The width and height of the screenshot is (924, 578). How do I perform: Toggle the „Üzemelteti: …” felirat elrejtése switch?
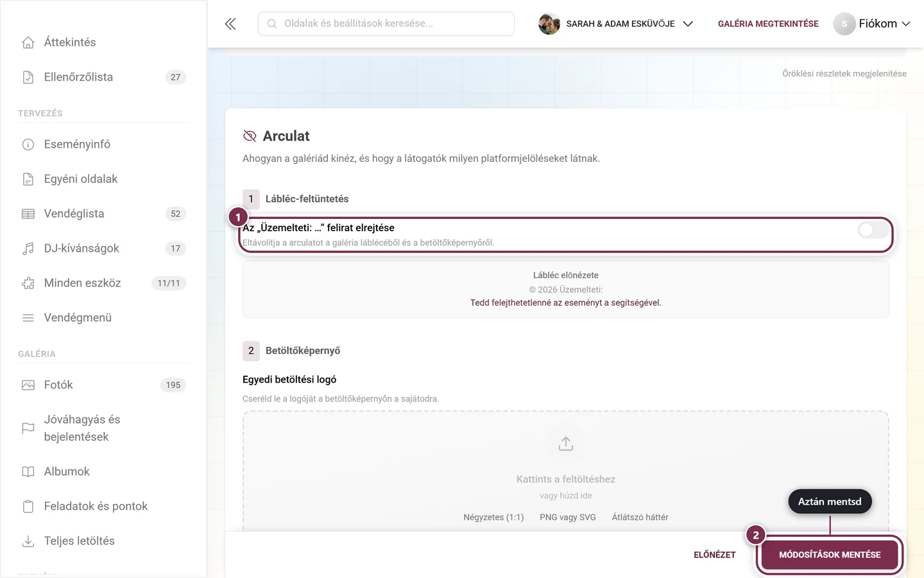873,230
